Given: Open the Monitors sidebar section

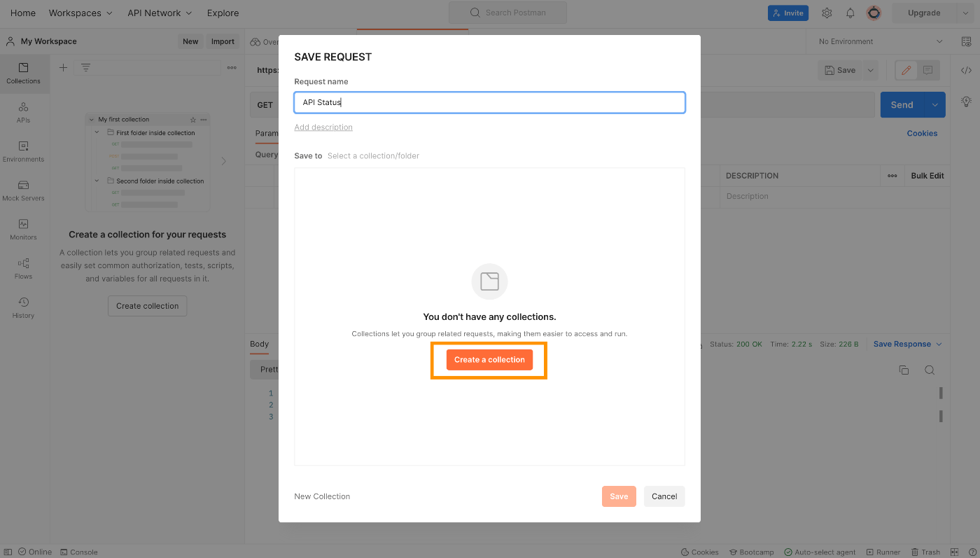Looking at the screenshot, I should 24,230.
